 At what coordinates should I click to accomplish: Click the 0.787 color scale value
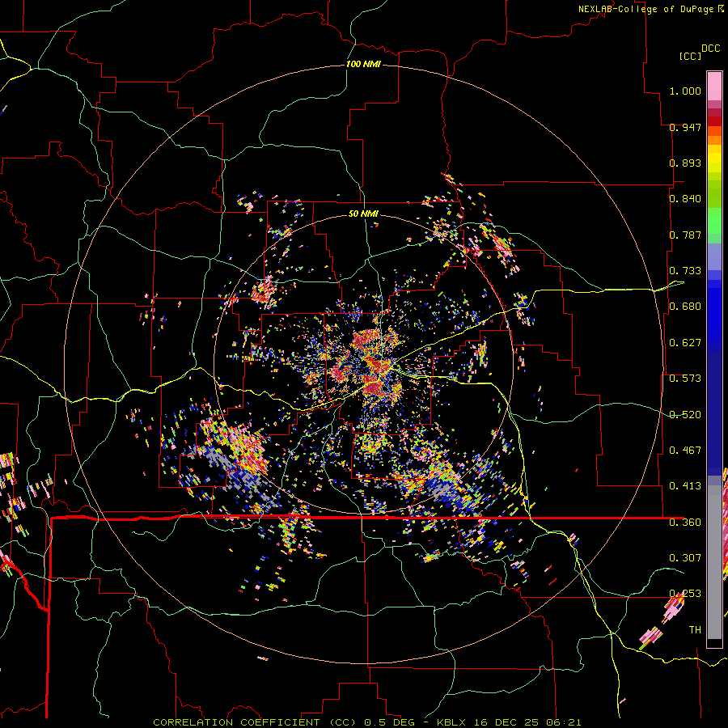(685, 235)
